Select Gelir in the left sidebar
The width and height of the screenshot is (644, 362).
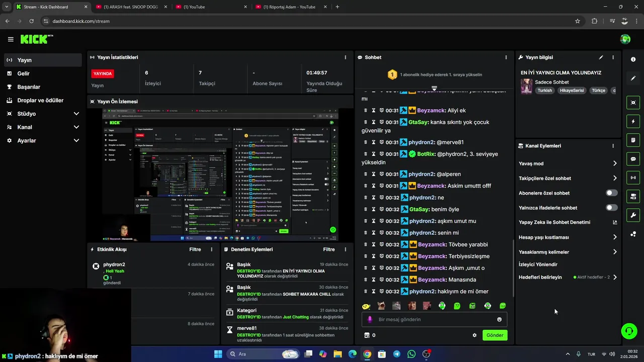(42, 73)
